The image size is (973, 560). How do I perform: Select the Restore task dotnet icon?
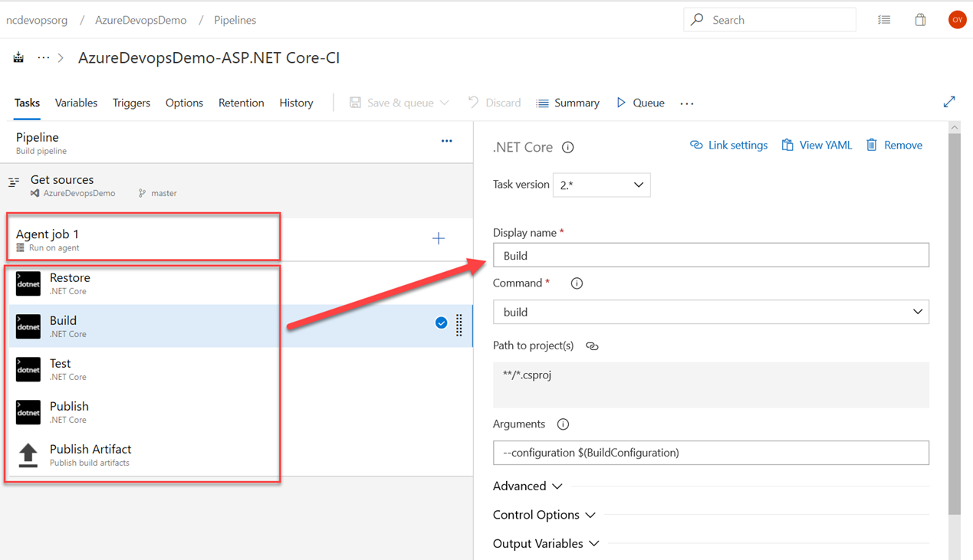[28, 283]
